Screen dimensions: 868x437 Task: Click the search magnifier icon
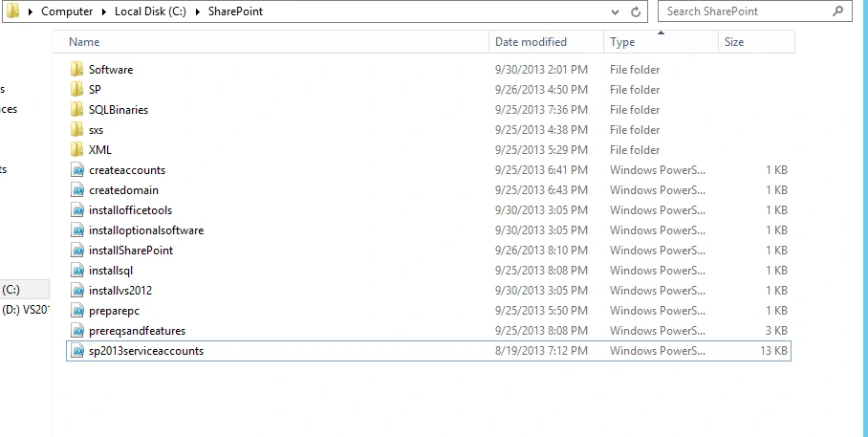838,11
